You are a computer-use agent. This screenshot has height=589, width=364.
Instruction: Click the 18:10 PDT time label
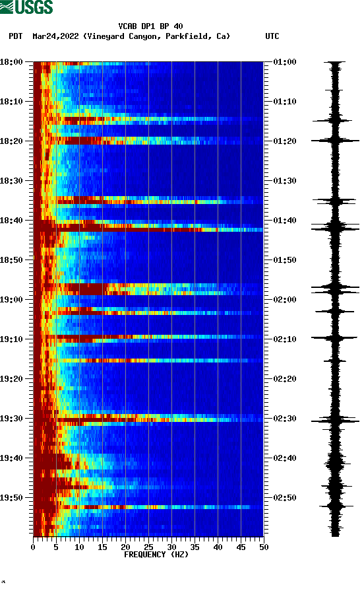pos(11,102)
